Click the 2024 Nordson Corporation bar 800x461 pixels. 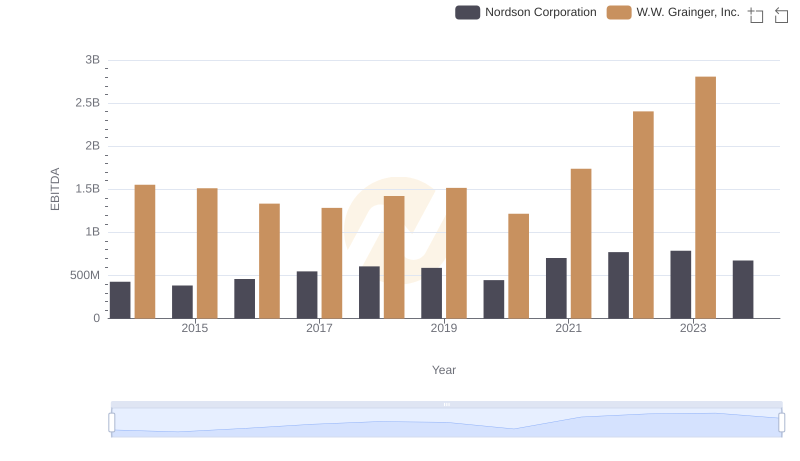(743, 290)
